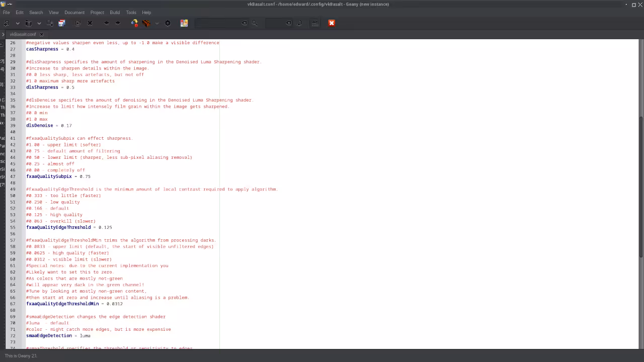Screen dimensions: 644x362
Task: Click the window menu icon in title bar
Action: (3, 4)
